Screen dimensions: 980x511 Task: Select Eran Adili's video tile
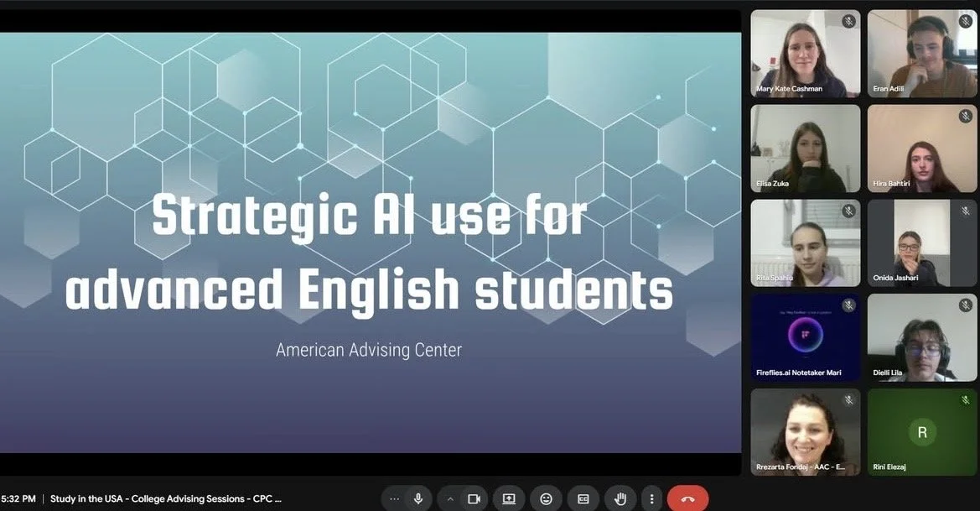click(x=922, y=53)
